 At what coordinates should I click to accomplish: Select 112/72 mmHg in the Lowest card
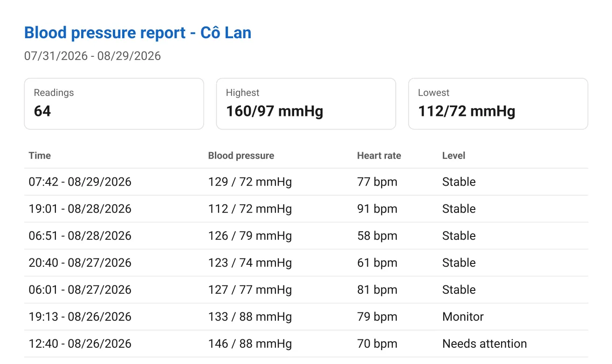(x=467, y=111)
